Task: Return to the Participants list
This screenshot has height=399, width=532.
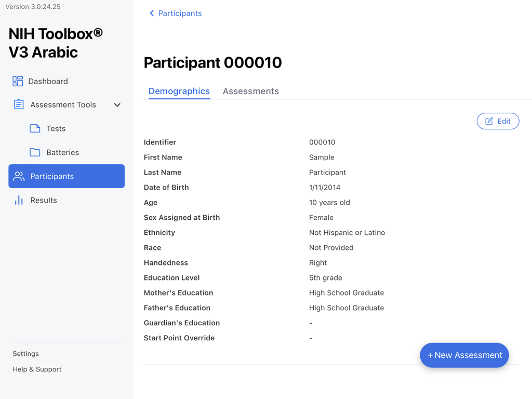Action: [x=179, y=13]
